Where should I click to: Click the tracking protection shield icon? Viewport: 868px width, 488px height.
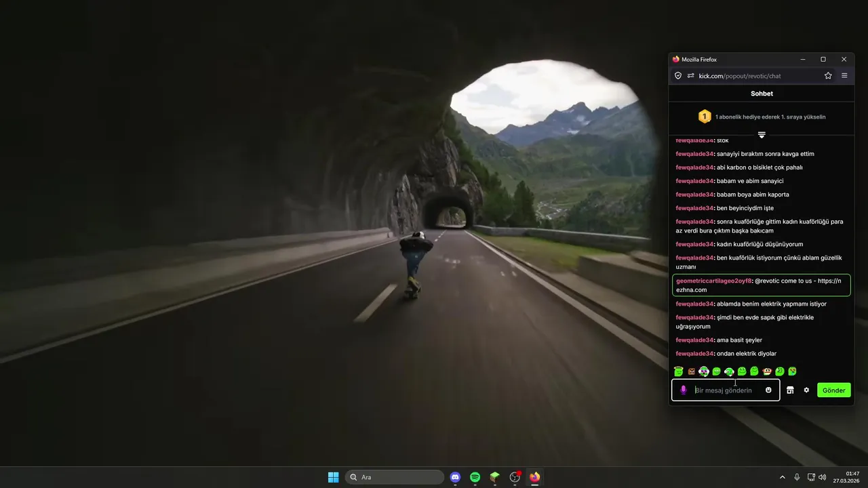(677, 76)
